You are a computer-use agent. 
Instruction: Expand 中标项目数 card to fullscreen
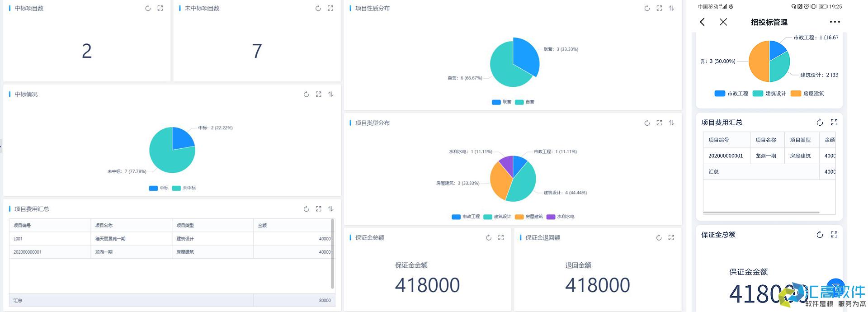(160, 8)
